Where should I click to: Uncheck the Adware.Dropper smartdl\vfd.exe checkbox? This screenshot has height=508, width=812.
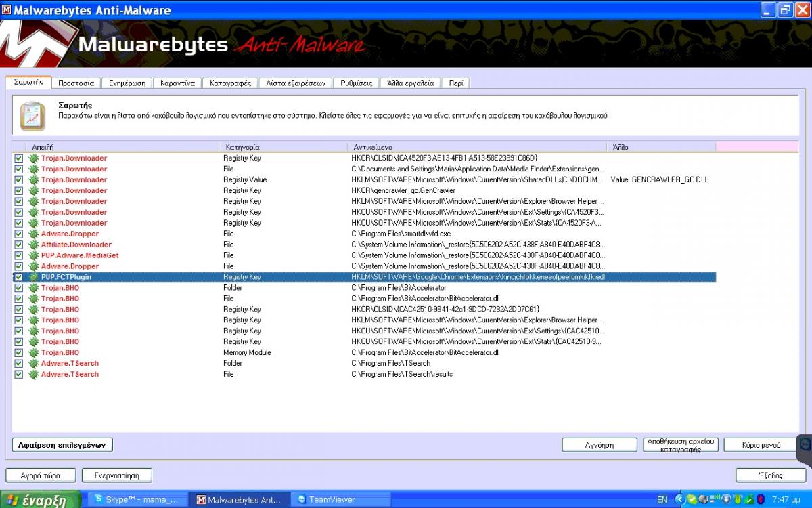point(19,234)
